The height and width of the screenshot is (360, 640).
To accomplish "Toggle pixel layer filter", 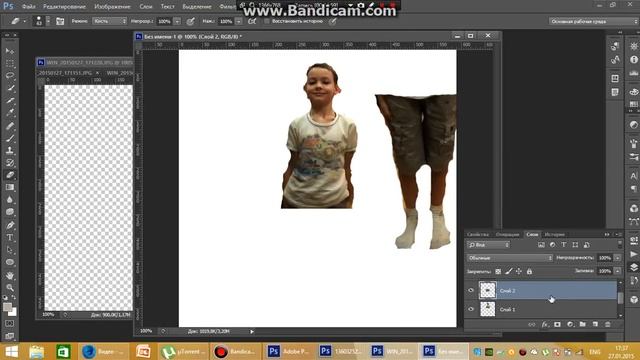I will (541, 245).
